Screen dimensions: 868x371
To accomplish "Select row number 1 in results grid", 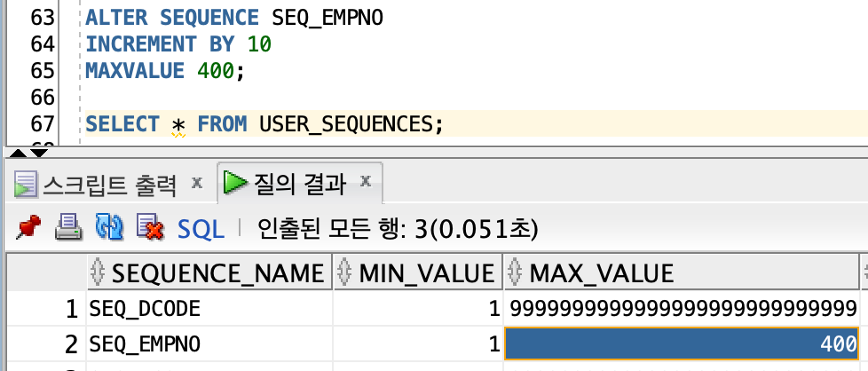I will tap(45, 309).
